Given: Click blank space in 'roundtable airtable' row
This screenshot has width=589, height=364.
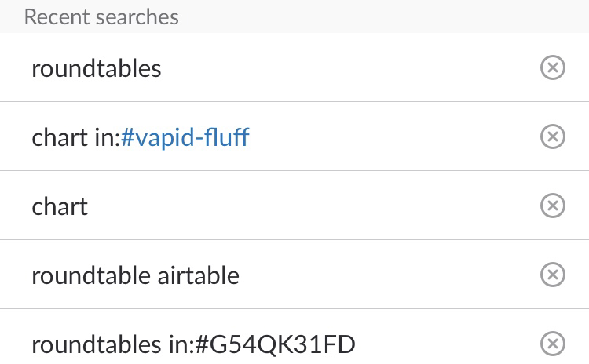Looking at the screenshot, I should coord(387,275).
